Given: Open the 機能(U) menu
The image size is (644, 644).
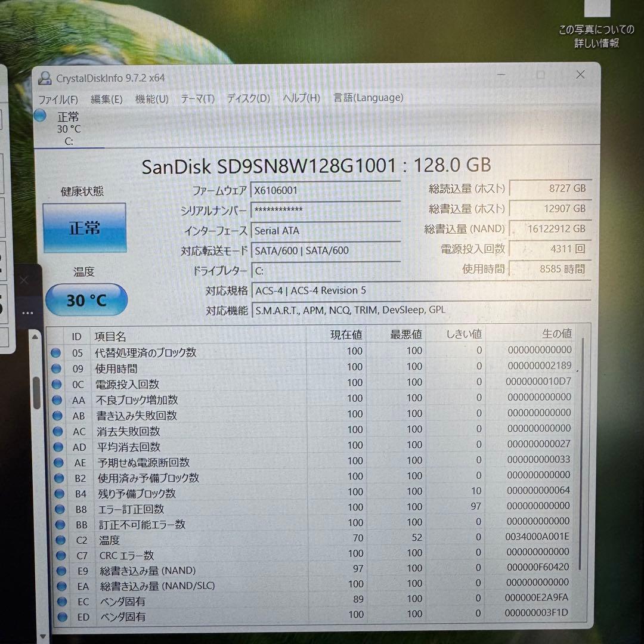Looking at the screenshot, I should [x=151, y=98].
